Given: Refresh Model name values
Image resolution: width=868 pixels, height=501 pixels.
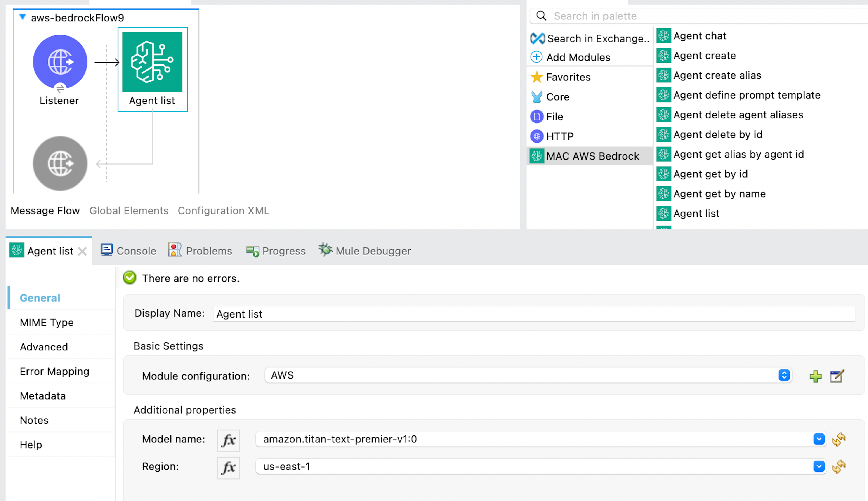Looking at the screenshot, I should pyautogui.click(x=839, y=439).
